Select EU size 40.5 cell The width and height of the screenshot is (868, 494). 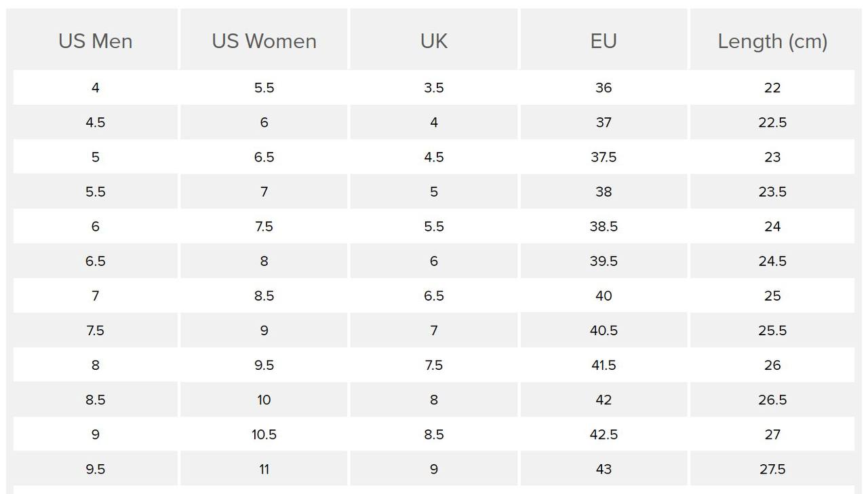pos(604,330)
